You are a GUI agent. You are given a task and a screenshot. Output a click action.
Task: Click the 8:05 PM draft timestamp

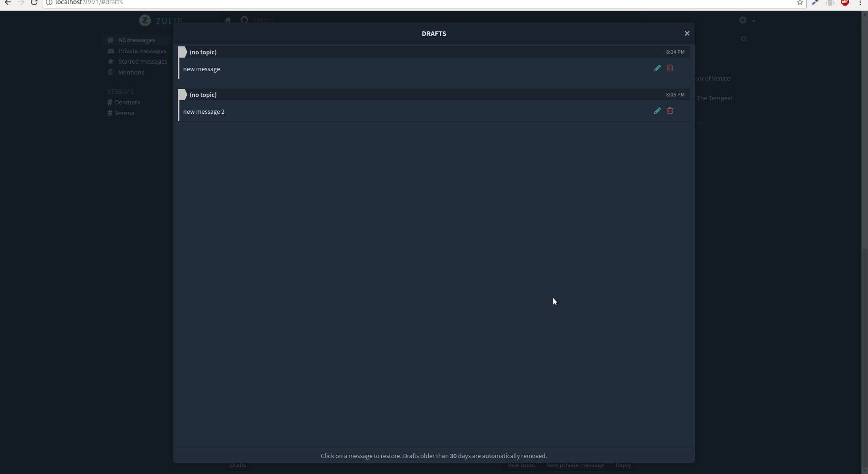(x=675, y=95)
